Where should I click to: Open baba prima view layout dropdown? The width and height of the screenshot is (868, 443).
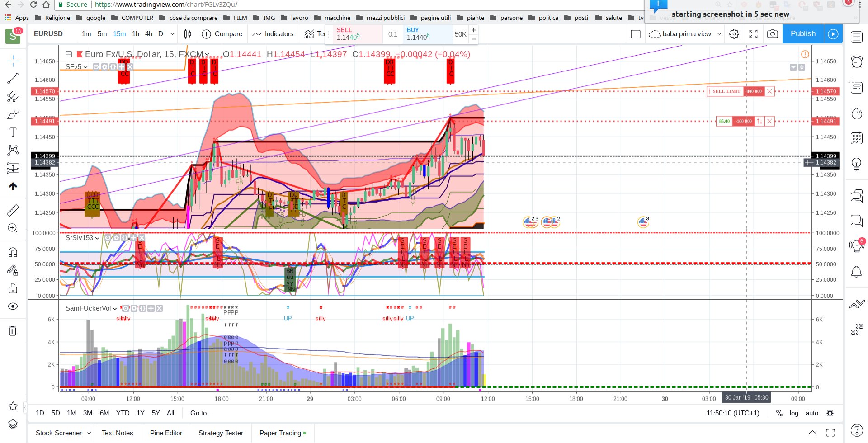[719, 34]
